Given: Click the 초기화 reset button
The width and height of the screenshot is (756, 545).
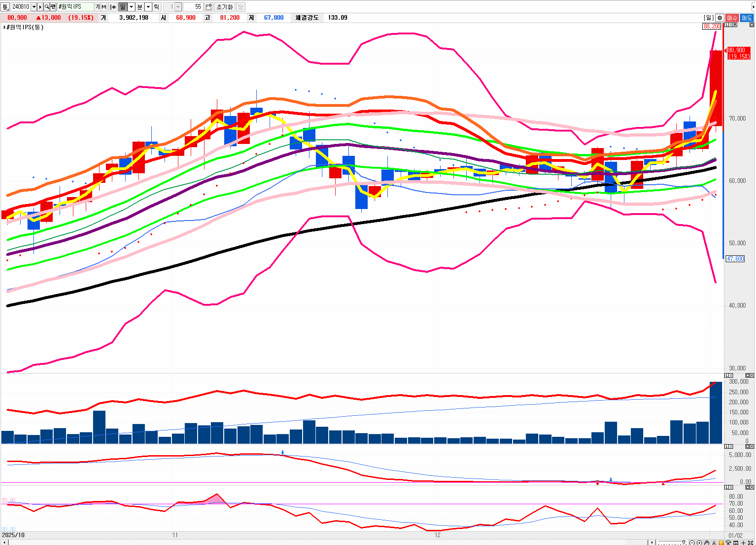Looking at the screenshot, I should [225, 7].
